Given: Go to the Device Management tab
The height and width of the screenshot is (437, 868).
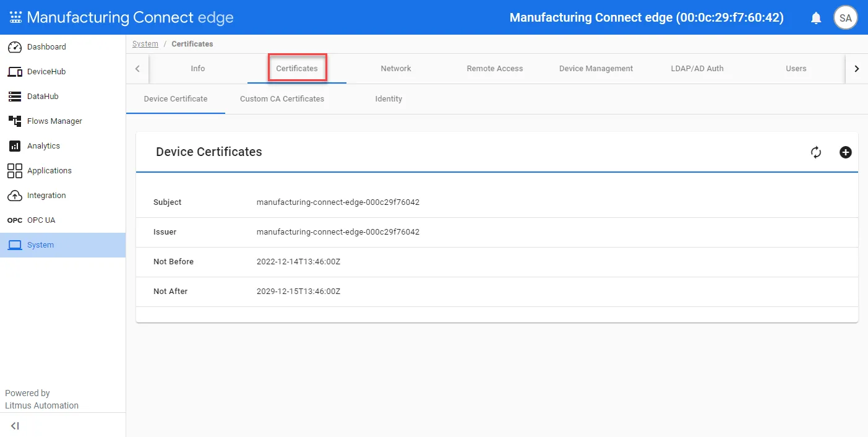Looking at the screenshot, I should [x=596, y=69].
